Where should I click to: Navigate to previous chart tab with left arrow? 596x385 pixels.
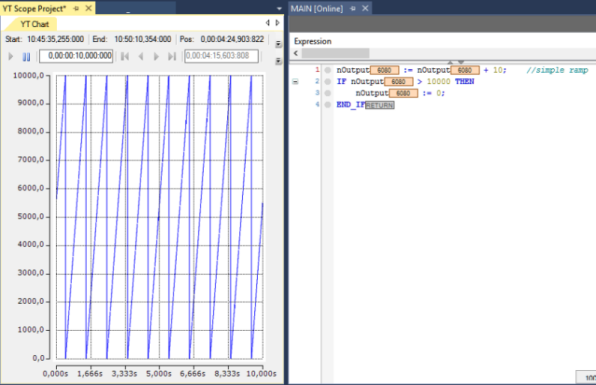[x=268, y=23]
